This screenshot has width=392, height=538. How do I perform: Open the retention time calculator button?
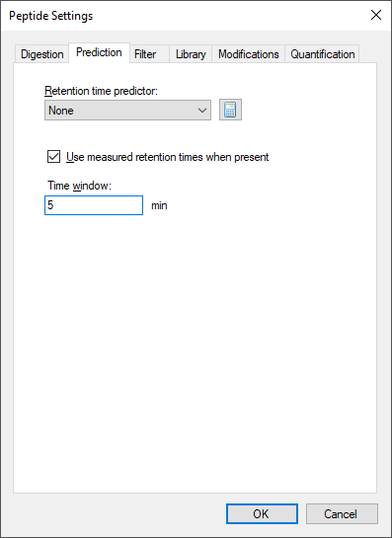click(230, 110)
